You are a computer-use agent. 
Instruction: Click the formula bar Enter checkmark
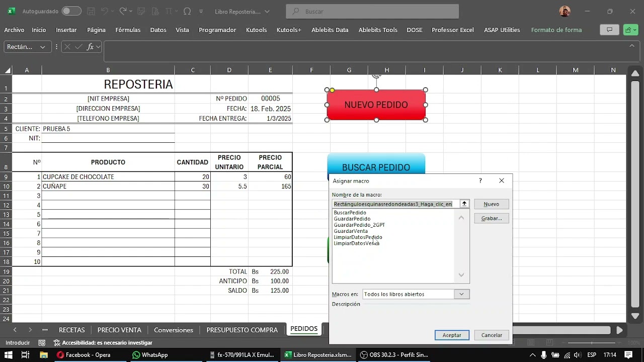click(x=78, y=47)
